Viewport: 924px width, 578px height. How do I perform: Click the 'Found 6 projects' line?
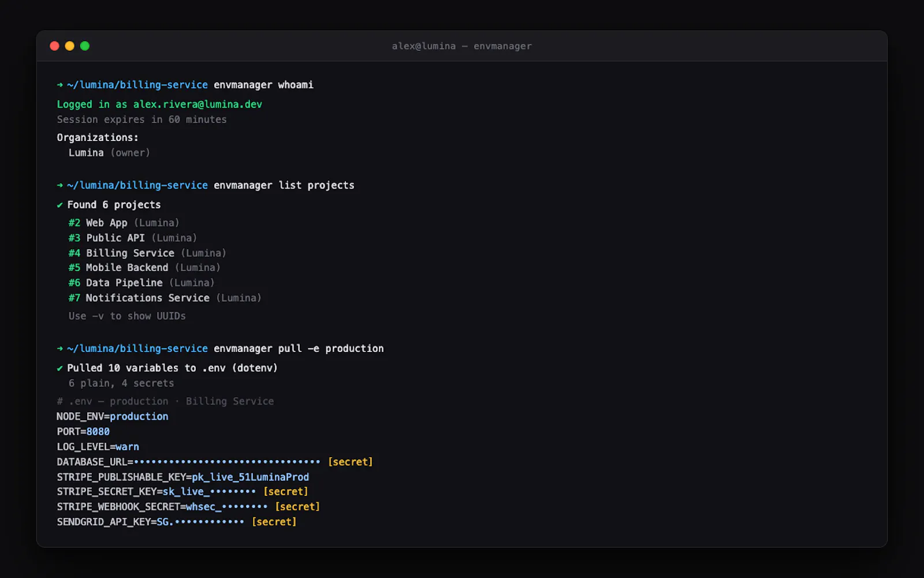click(114, 205)
